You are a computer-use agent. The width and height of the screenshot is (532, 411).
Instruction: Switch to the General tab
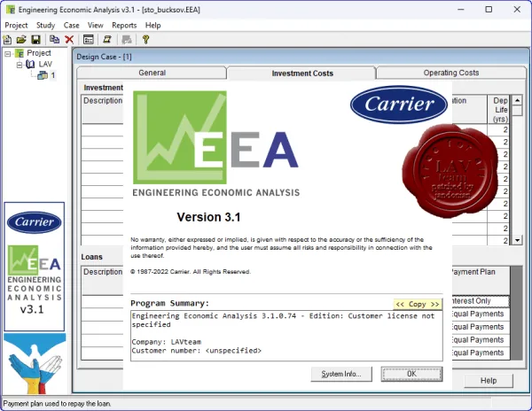pos(152,73)
